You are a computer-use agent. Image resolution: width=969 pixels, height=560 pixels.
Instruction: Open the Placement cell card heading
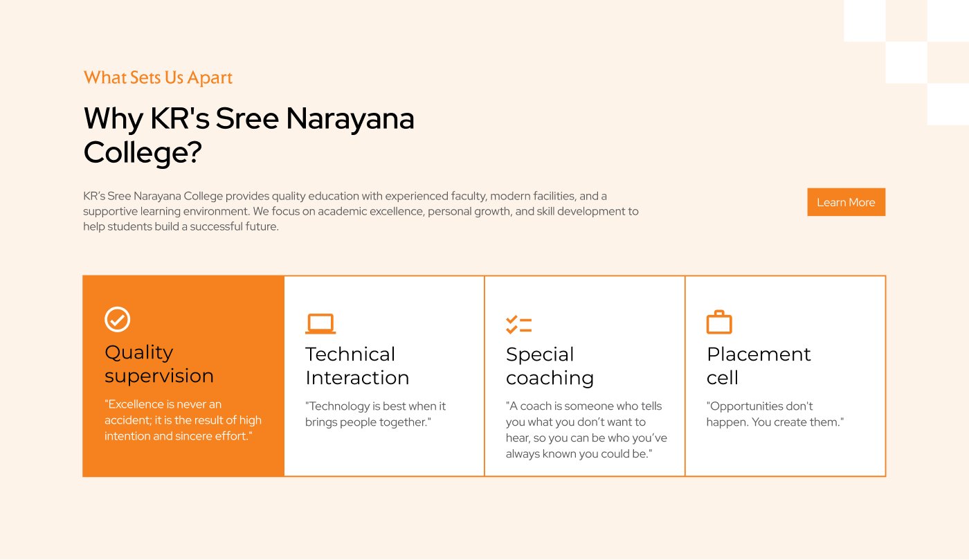759,365
